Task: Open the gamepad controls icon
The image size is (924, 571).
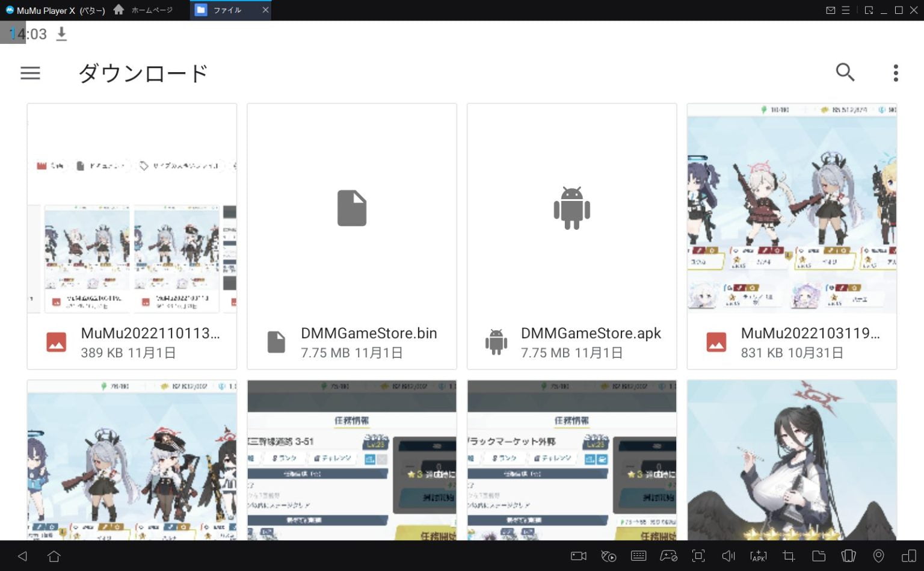Action: click(668, 556)
